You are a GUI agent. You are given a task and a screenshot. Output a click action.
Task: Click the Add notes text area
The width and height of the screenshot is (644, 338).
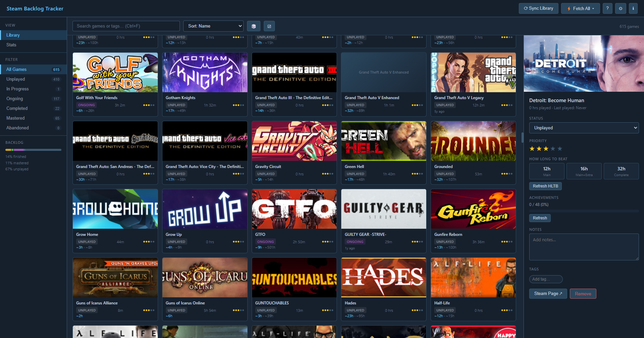(x=584, y=247)
